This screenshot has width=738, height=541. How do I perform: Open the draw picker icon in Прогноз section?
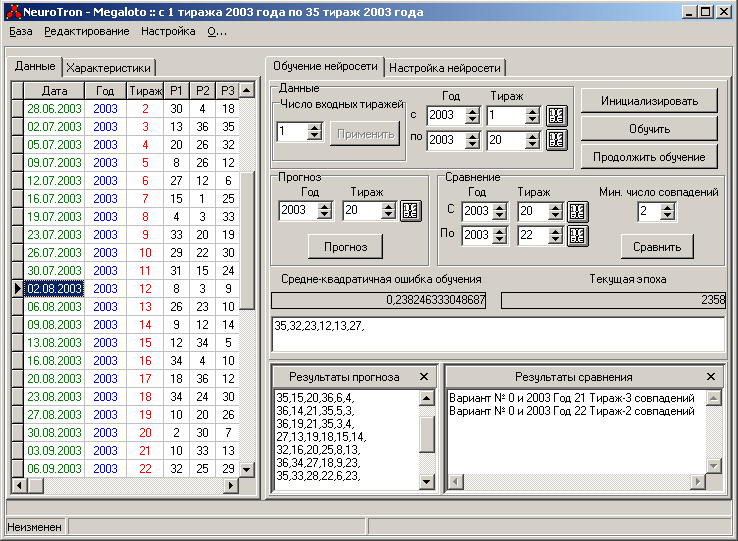coord(411,211)
